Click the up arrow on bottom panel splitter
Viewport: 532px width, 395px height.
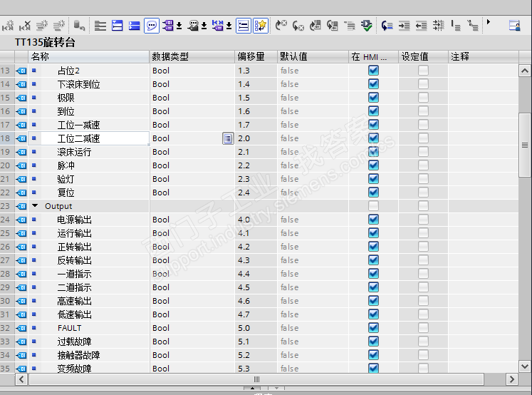252,388
